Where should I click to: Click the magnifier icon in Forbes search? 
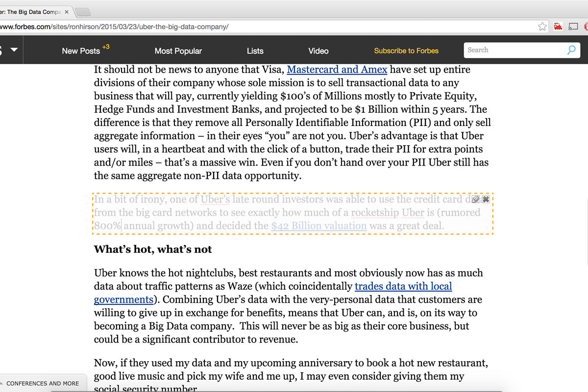(571, 50)
